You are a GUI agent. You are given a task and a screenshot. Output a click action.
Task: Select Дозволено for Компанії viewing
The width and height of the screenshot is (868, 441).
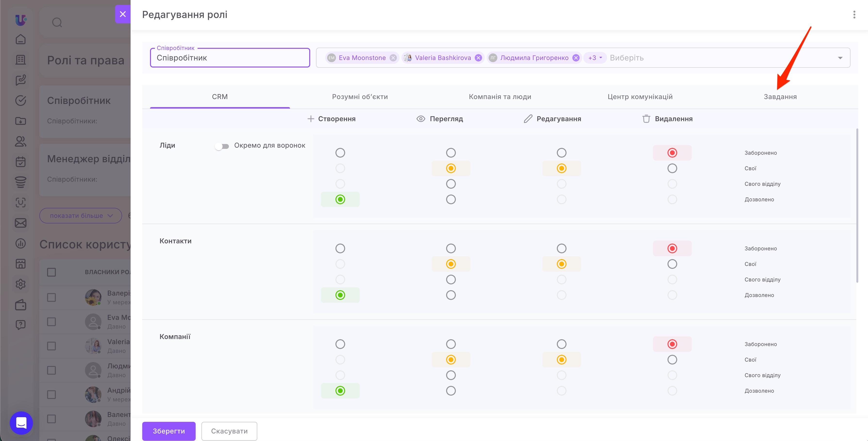[451, 391]
